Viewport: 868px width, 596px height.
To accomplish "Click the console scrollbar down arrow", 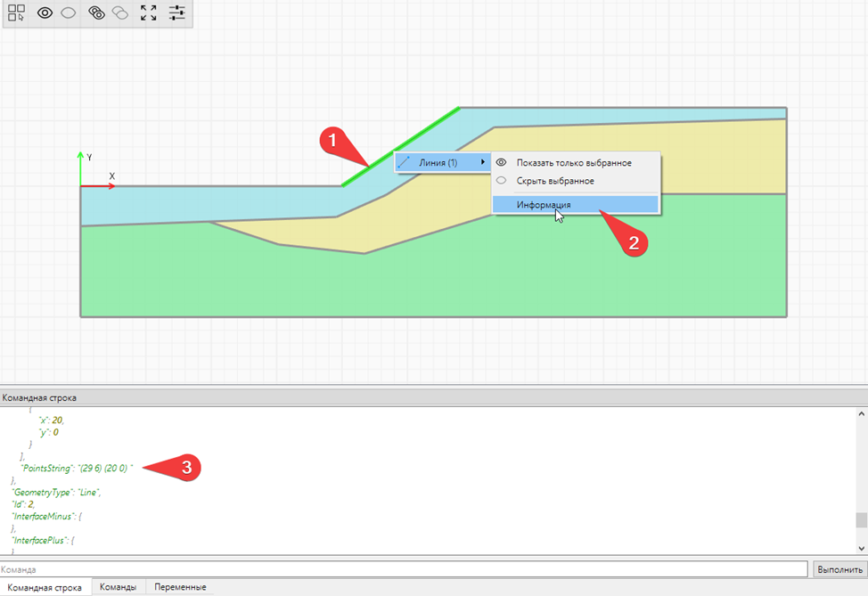I will [861, 550].
